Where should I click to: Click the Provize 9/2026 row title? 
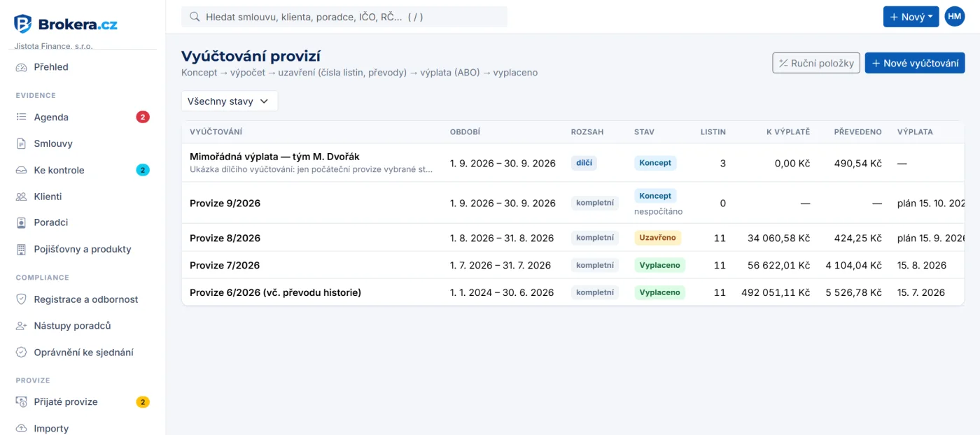pyautogui.click(x=225, y=204)
